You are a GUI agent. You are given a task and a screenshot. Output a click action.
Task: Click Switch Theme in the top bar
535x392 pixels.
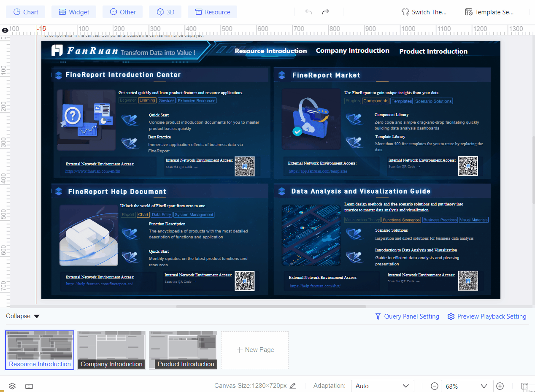(x=424, y=12)
